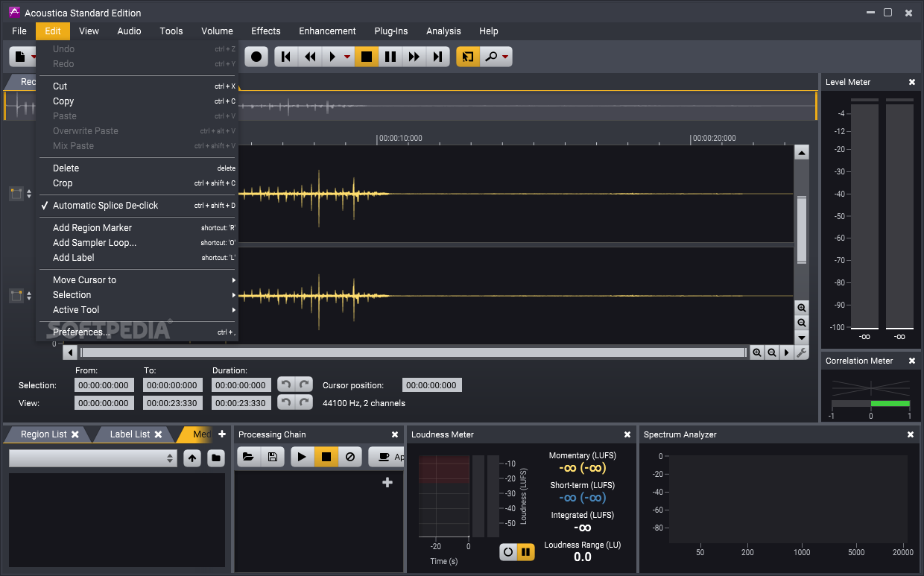Select the zoom magnifier tool

pos(490,57)
